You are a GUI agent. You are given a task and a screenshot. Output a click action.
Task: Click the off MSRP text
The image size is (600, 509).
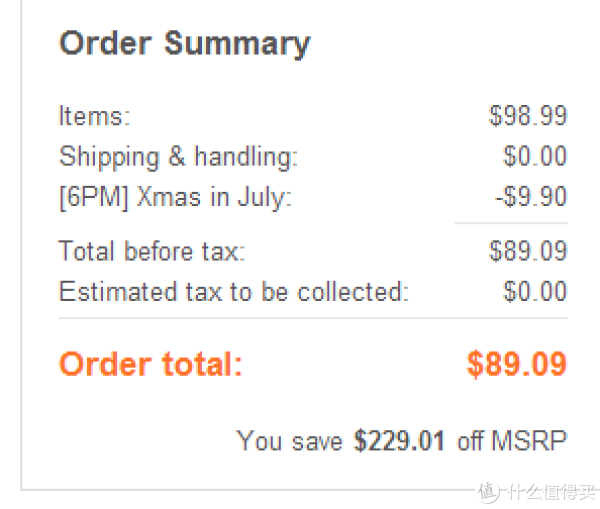(512, 441)
